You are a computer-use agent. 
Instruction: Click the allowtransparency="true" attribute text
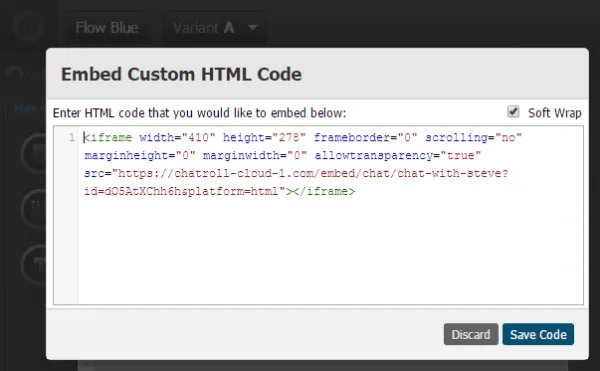(x=398, y=155)
